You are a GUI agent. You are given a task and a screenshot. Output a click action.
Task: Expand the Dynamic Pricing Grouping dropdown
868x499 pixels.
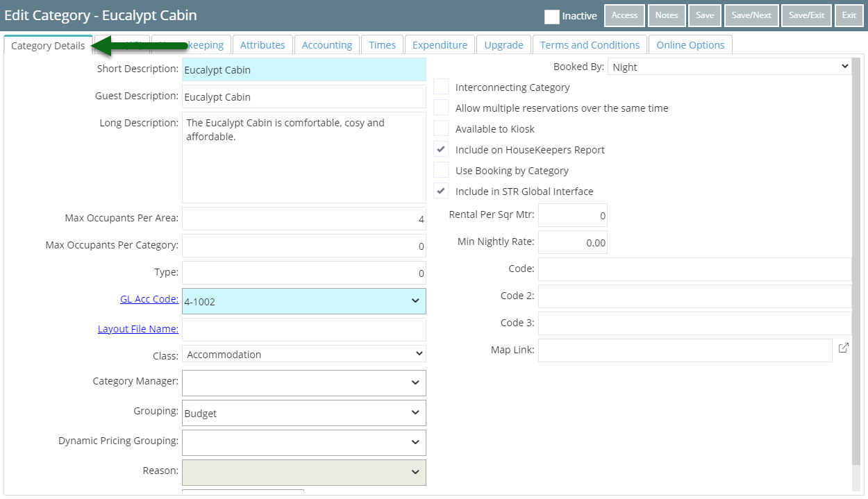click(x=304, y=442)
